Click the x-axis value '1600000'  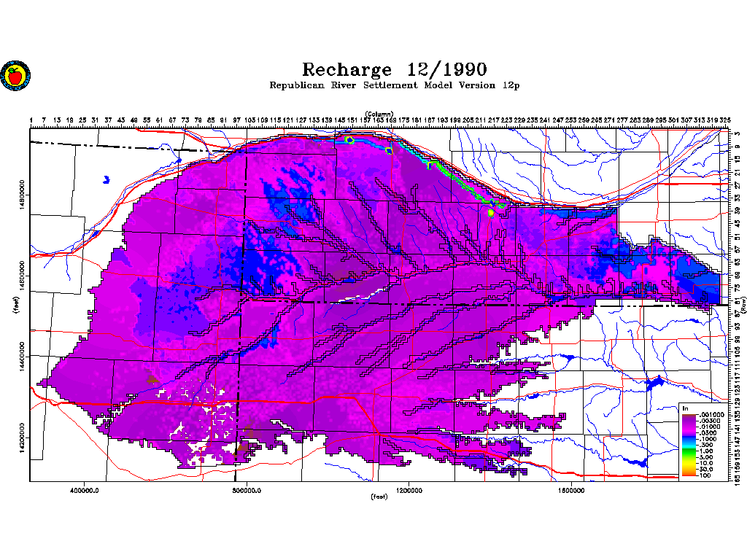pyautogui.click(x=571, y=491)
